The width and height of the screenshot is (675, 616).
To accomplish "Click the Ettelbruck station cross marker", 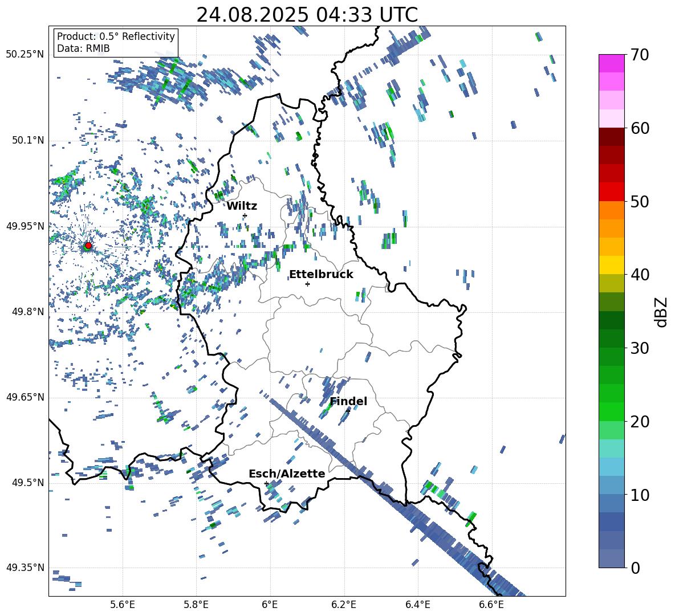I will click(307, 284).
